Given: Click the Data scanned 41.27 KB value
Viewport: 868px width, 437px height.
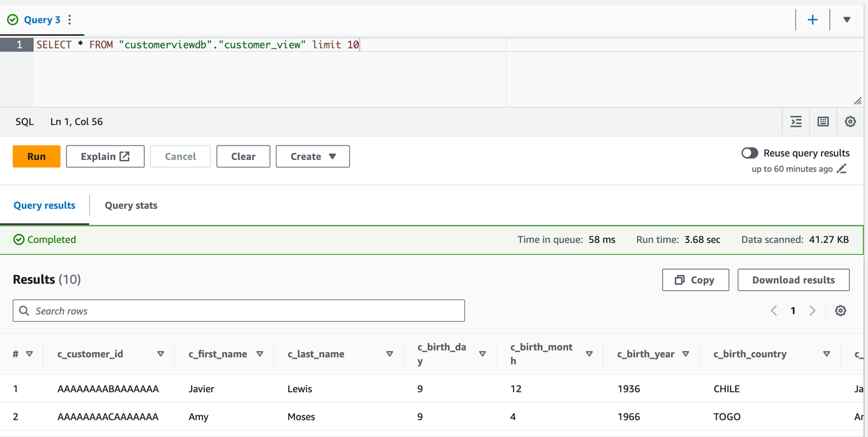Looking at the screenshot, I should (x=829, y=240).
